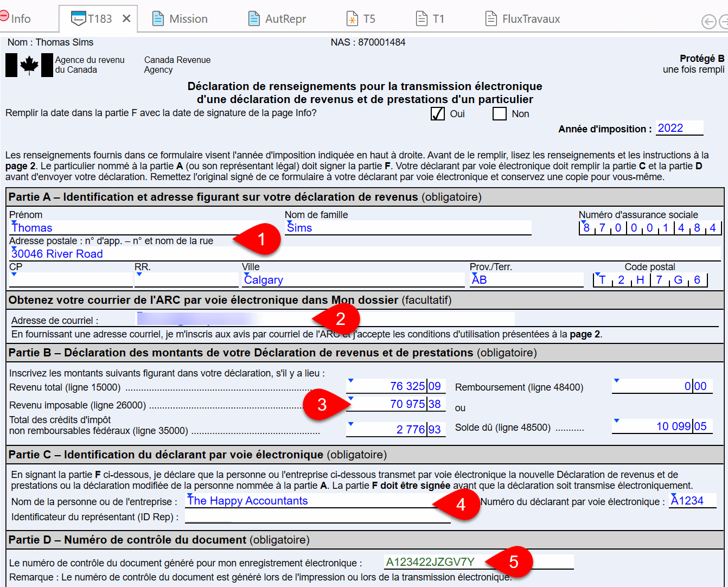Screen dimensions: 728x587
Task: Open the T5 tab
Action: click(x=361, y=18)
